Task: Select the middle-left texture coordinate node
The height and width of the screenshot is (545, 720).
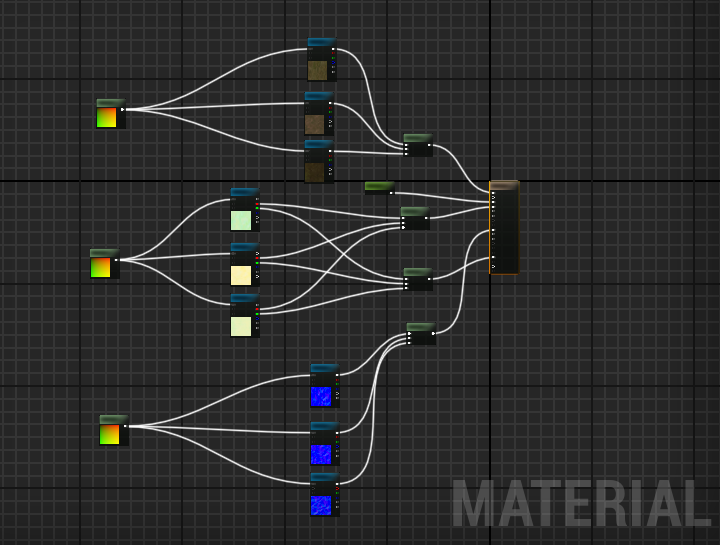Action: click(x=104, y=264)
